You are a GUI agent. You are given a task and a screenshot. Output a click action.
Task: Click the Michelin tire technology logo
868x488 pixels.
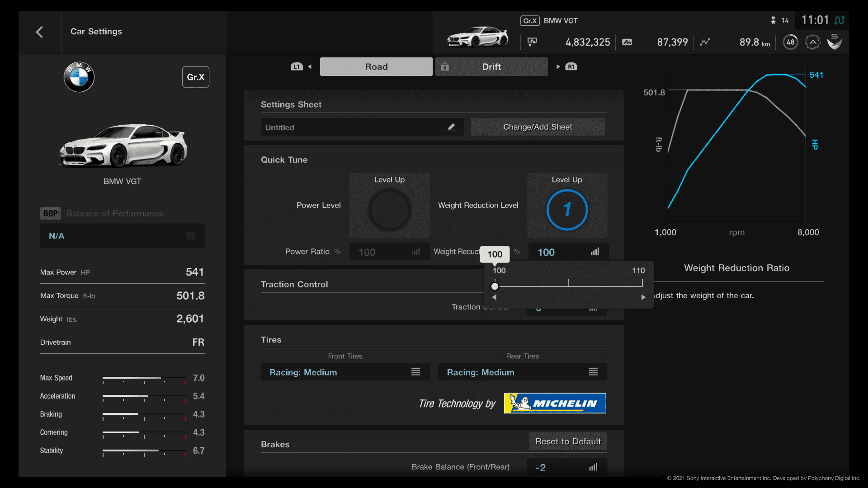tap(555, 403)
